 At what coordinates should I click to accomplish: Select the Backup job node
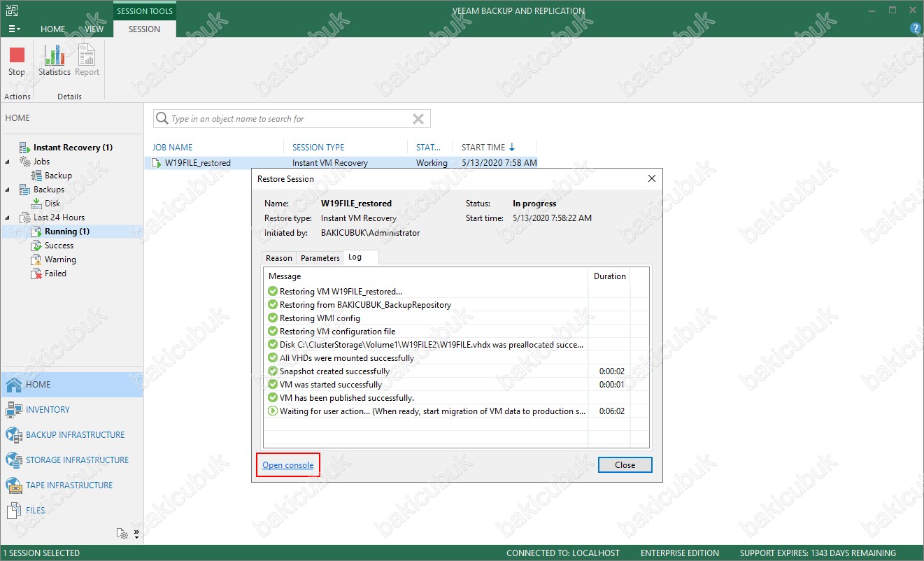(x=58, y=176)
